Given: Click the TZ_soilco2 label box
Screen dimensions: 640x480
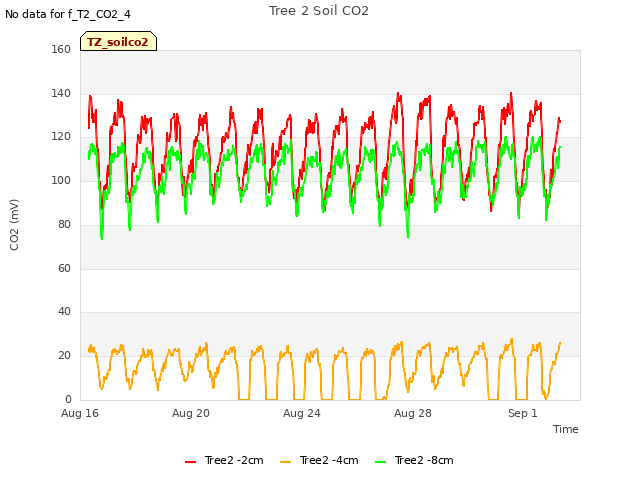Looking at the screenshot, I should pos(118,41).
